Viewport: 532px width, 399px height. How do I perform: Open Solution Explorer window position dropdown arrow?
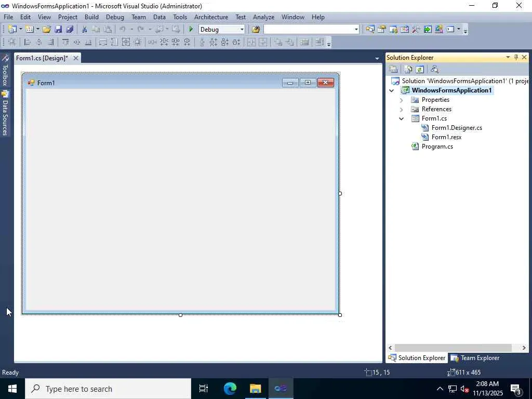pos(508,57)
